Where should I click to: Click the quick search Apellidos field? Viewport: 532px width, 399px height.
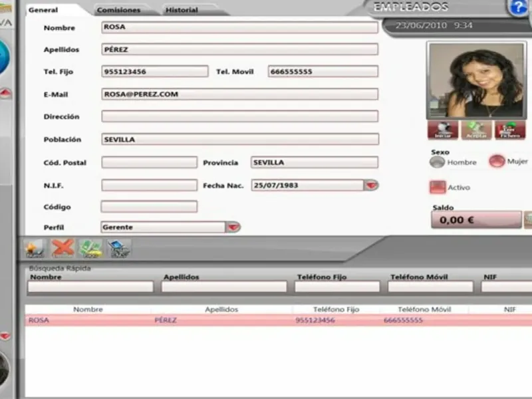pos(224,287)
